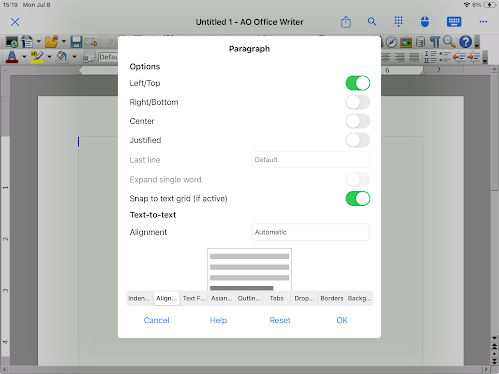Click the Help button in the dialog
499x374 pixels.
tap(218, 320)
